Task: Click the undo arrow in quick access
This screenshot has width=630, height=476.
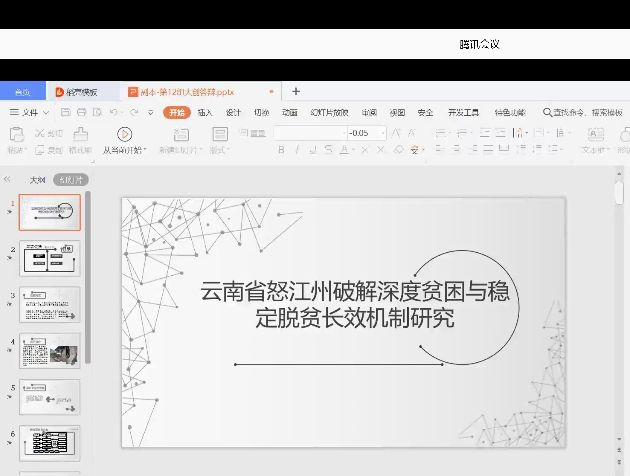Action: (x=113, y=113)
